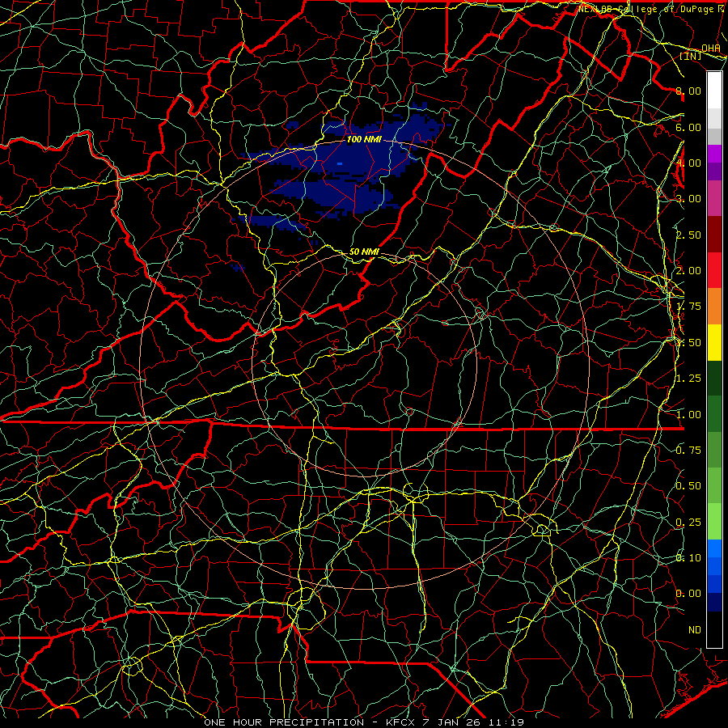Select the white swatch at the top of the legend
This screenshot has height=728, width=728.
(714, 91)
